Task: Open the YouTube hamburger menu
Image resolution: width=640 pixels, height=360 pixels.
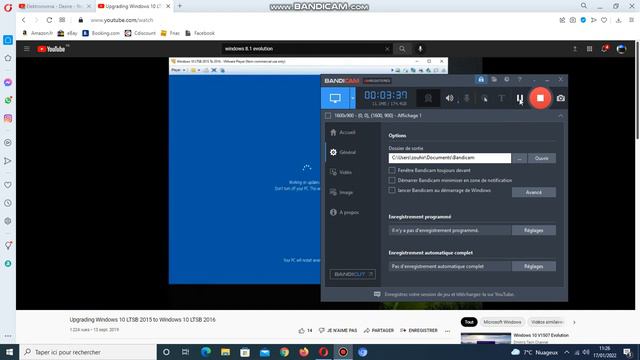Action: pyautogui.click(x=27, y=49)
